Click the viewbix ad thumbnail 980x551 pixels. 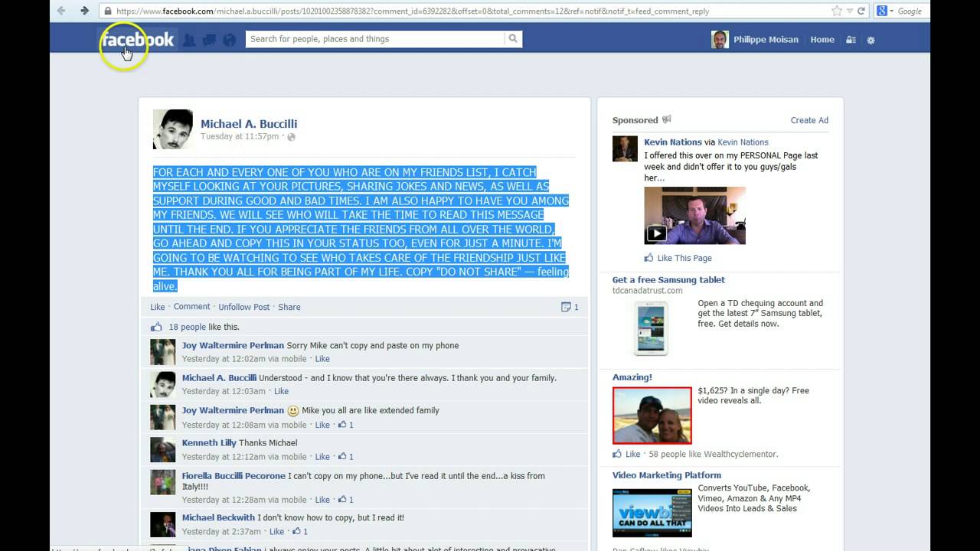click(x=652, y=513)
